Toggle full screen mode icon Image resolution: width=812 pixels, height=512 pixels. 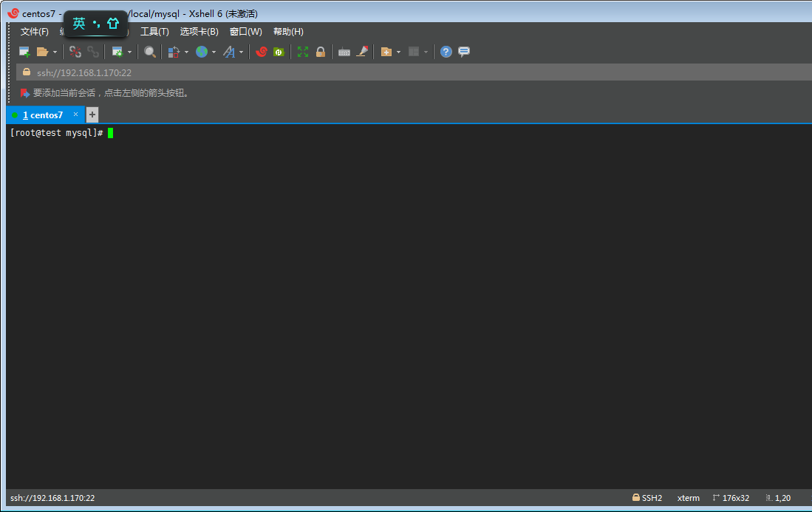coord(303,52)
